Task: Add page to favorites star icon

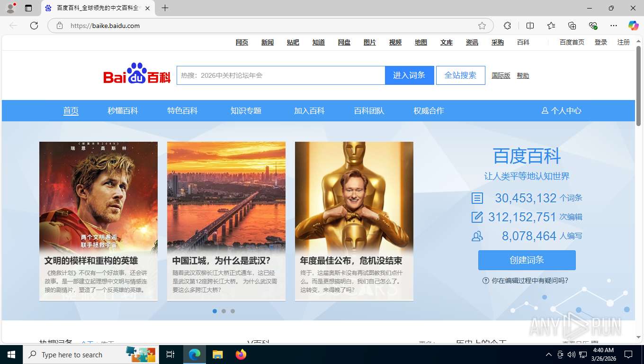Action: point(482,26)
